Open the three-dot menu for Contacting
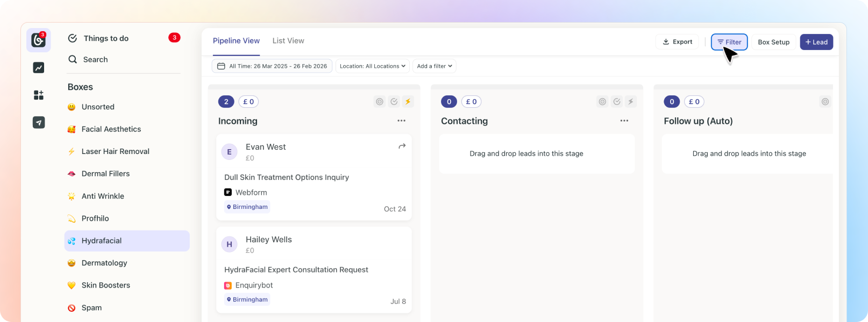The image size is (868, 322). [624, 121]
